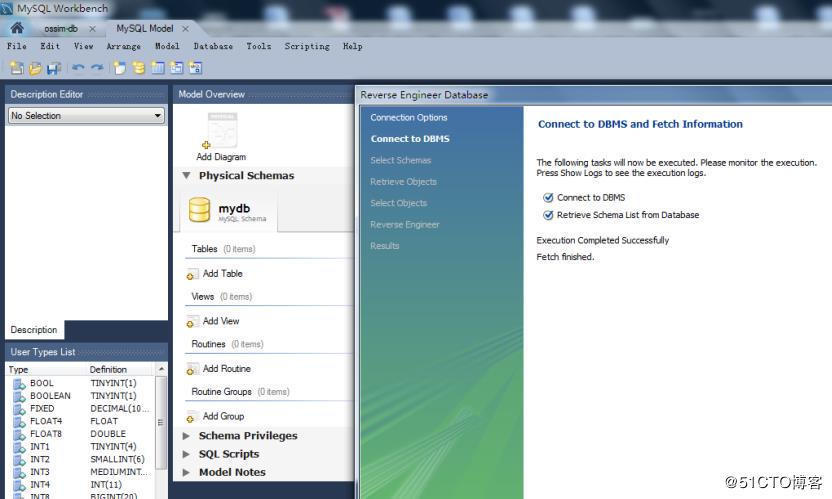The height and width of the screenshot is (499, 832).
Task: Close the ossim-db tab
Action: point(92,29)
